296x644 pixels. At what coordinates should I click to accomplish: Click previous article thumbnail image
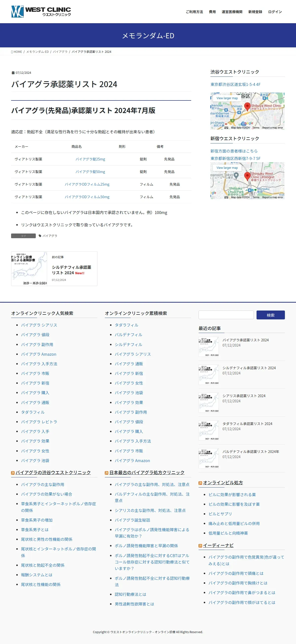coord(29,269)
